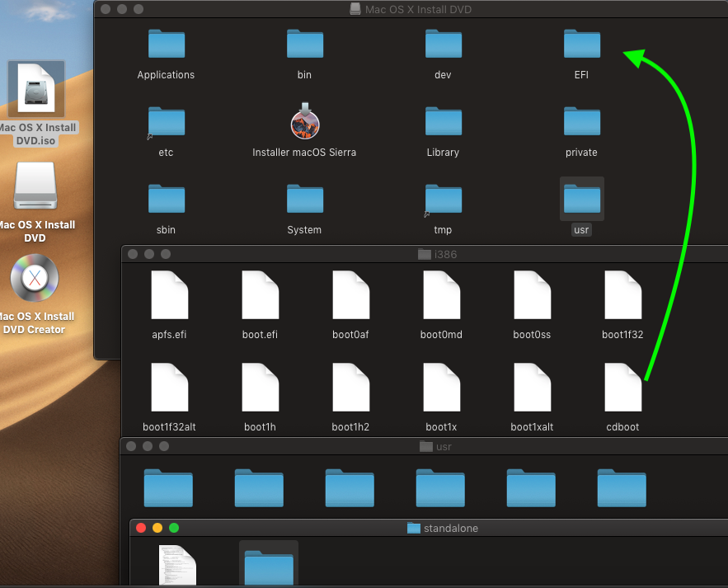Minimize the standalone window with yellow button
The width and height of the screenshot is (728, 588).
coord(157,528)
